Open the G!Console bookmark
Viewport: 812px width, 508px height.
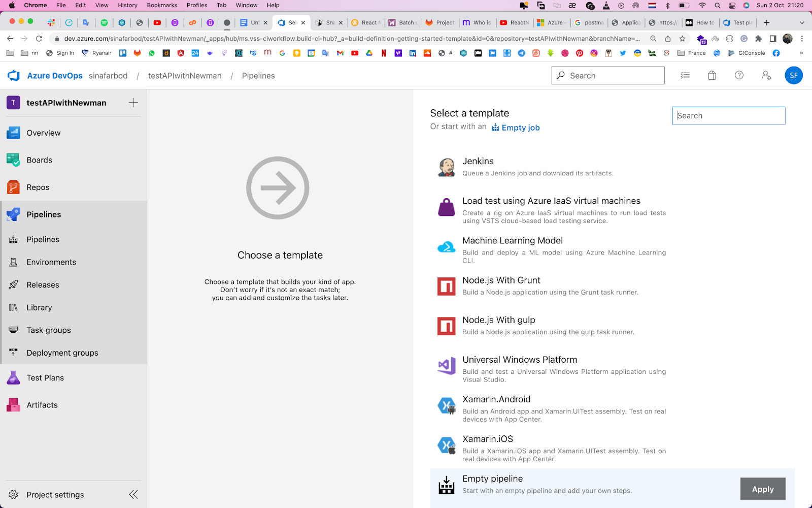pyautogui.click(x=746, y=53)
